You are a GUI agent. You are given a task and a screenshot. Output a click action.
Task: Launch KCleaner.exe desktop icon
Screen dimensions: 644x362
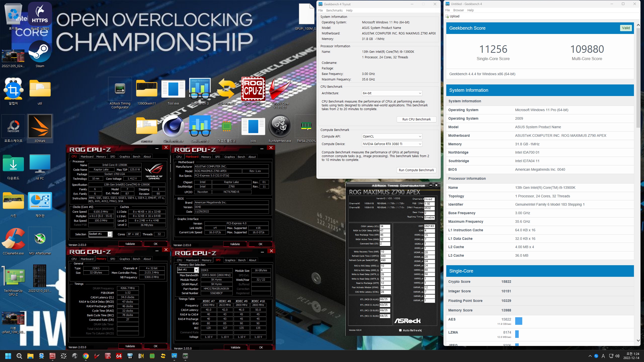click(x=227, y=92)
